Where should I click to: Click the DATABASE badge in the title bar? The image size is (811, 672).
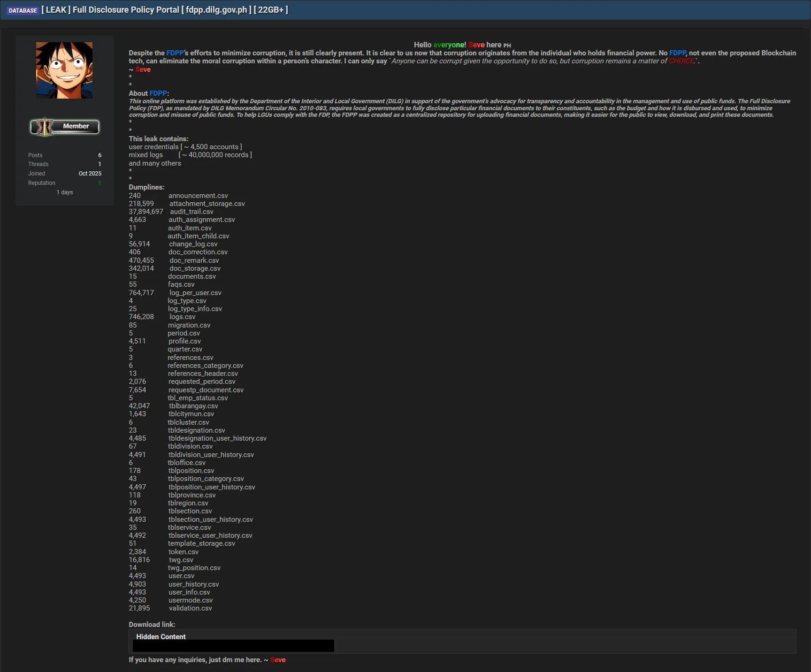click(23, 10)
